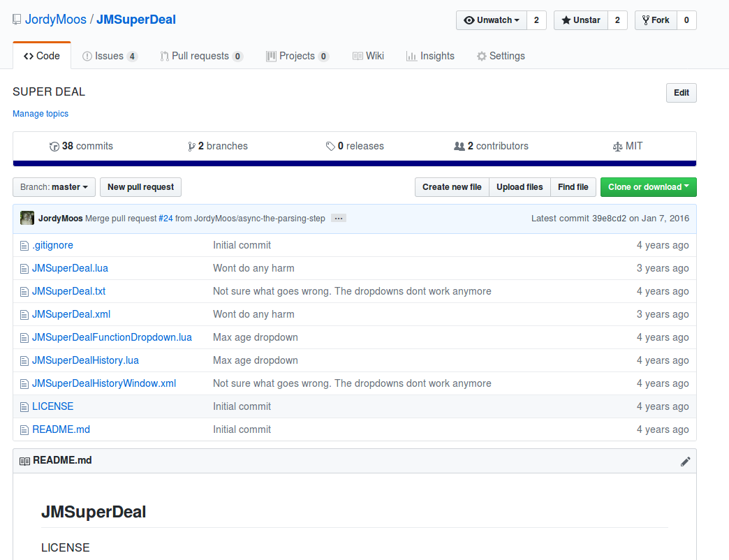Image resolution: width=729 pixels, height=560 pixels.
Task: Open the Settings tab
Action: pos(501,56)
